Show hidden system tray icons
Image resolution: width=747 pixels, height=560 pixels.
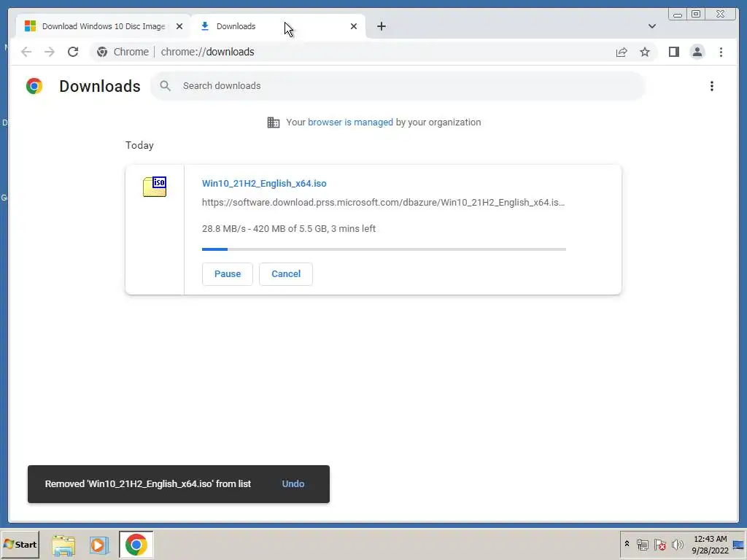point(627,544)
